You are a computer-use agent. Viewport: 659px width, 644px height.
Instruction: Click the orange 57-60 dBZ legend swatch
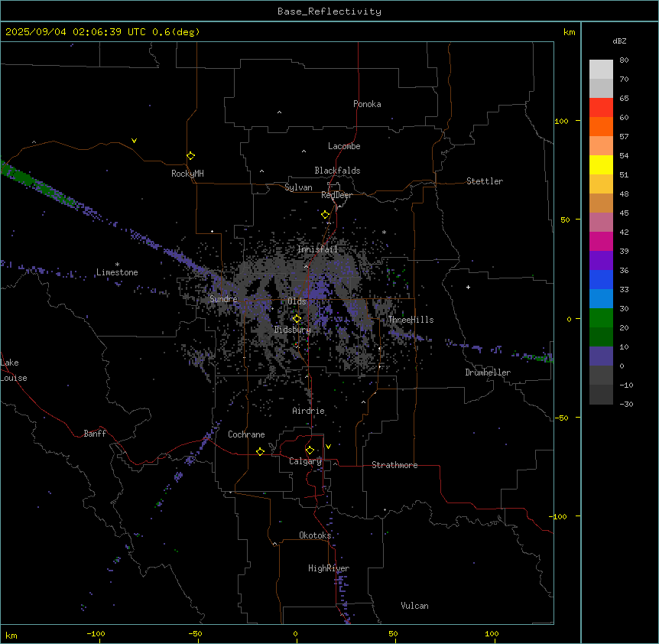601,126
